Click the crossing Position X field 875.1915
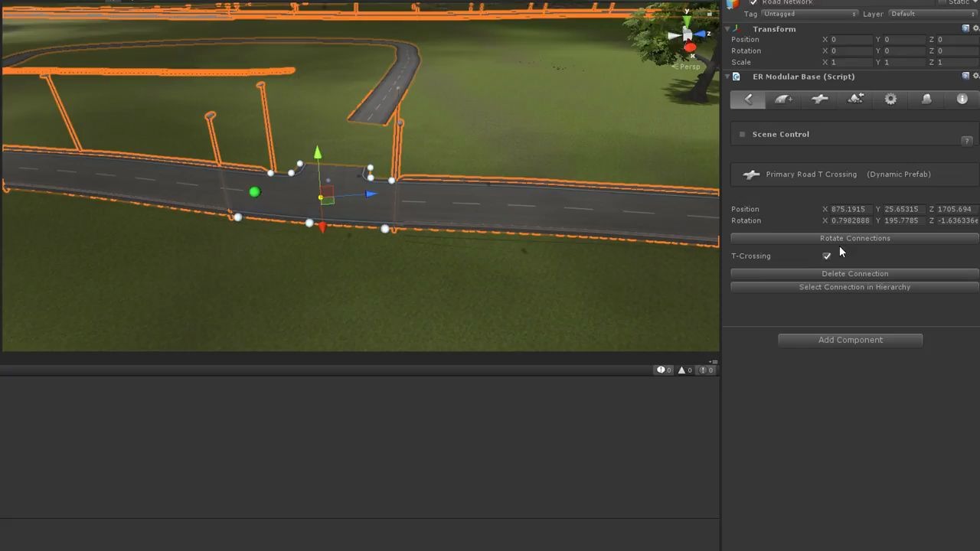This screenshot has width=980, height=551. pyautogui.click(x=851, y=209)
